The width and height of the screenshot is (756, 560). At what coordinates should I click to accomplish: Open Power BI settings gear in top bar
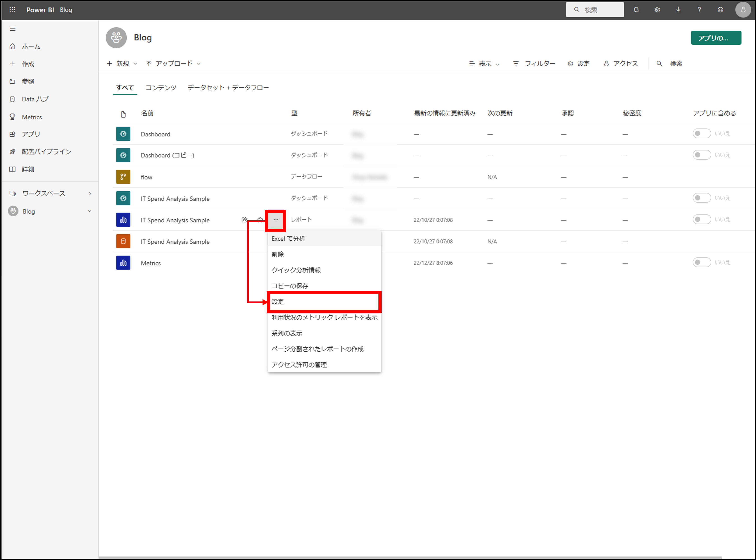tap(657, 10)
